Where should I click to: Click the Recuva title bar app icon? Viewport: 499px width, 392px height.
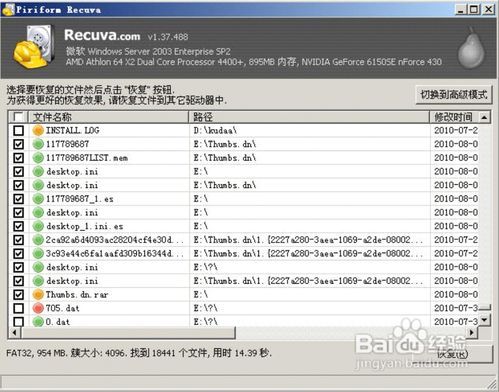[8, 9]
